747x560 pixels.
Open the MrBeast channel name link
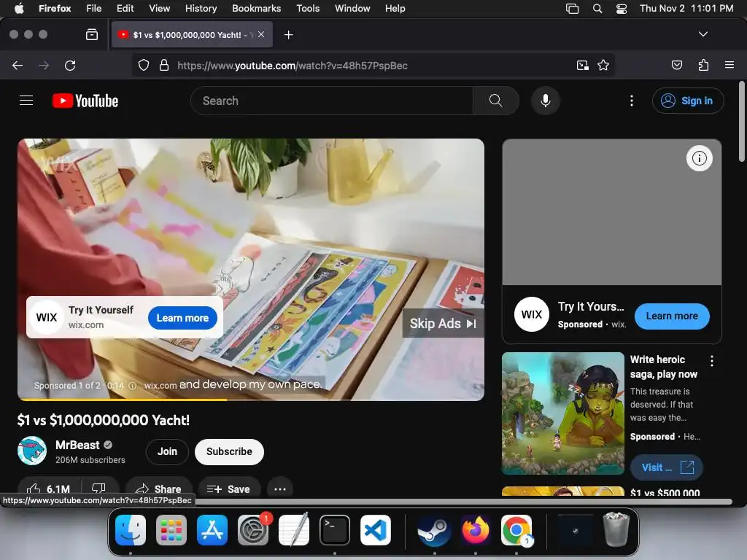tap(77, 445)
